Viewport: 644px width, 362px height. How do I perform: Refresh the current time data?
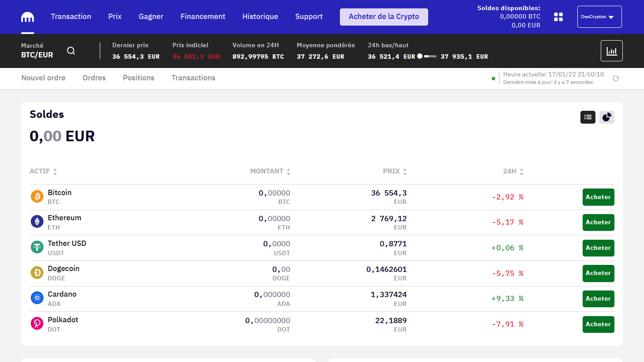click(x=616, y=79)
